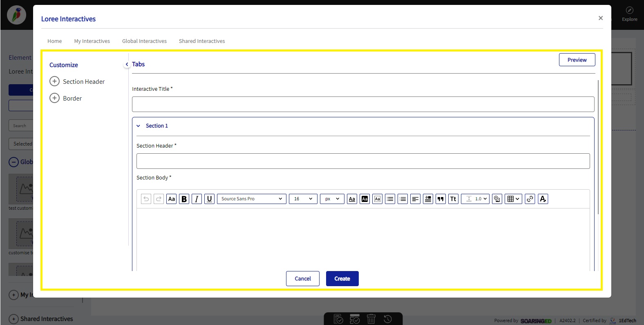Open the Source Sans Pro font dropdown
This screenshot has height=325, width=644.
coord(252,199)
